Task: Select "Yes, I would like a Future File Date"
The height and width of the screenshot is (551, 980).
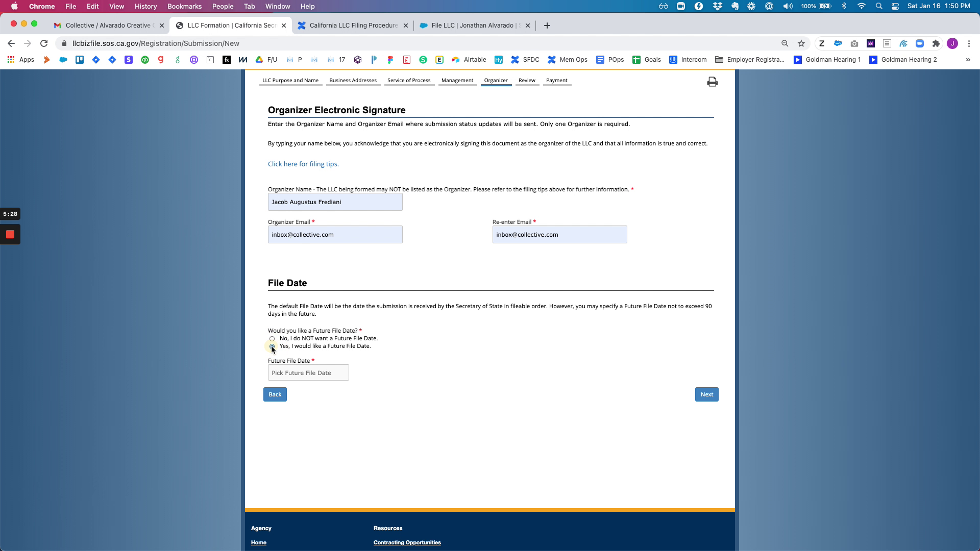Action: 272,346
